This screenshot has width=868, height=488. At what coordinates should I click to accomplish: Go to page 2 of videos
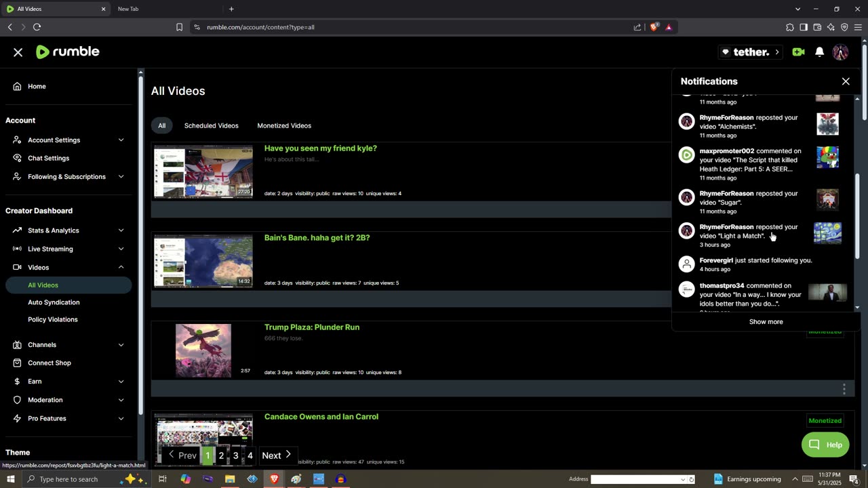(221, 455)
